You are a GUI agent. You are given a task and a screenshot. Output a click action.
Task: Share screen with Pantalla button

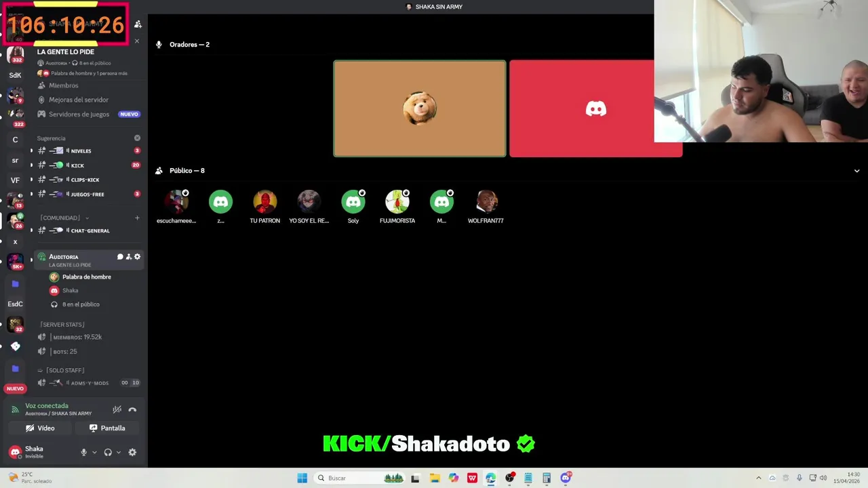(x=108, y=428)
